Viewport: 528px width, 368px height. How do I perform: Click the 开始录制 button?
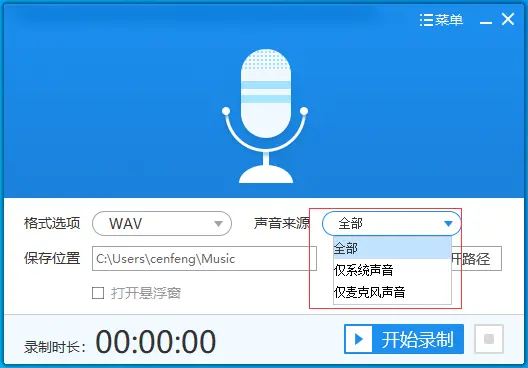(404, 339)
